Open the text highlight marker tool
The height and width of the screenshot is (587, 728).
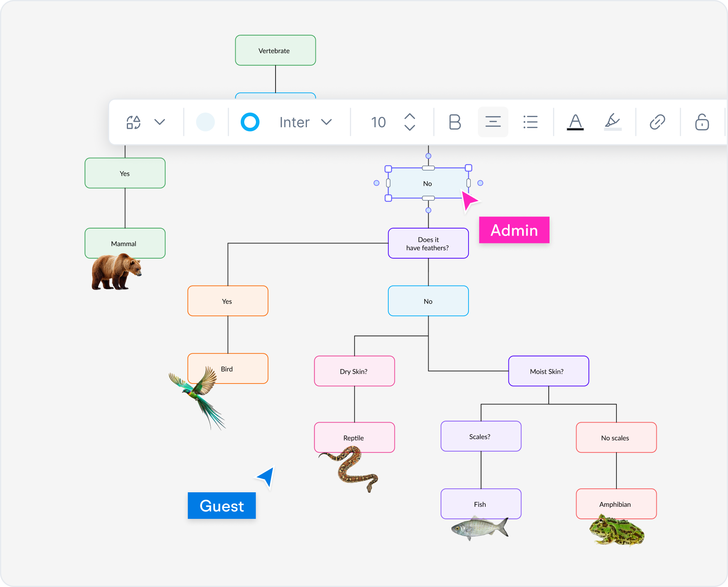(613, 122)
